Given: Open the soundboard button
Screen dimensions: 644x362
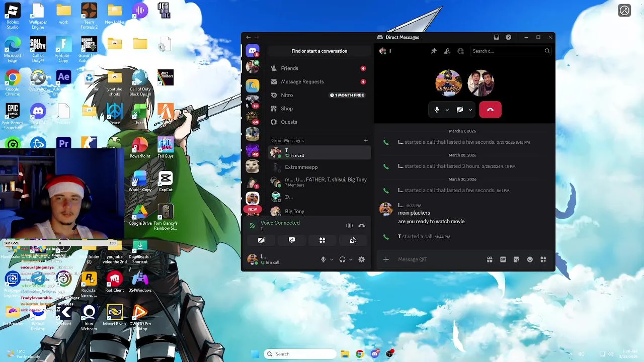Looking at the screenshot, I should (x=353, y=240).
